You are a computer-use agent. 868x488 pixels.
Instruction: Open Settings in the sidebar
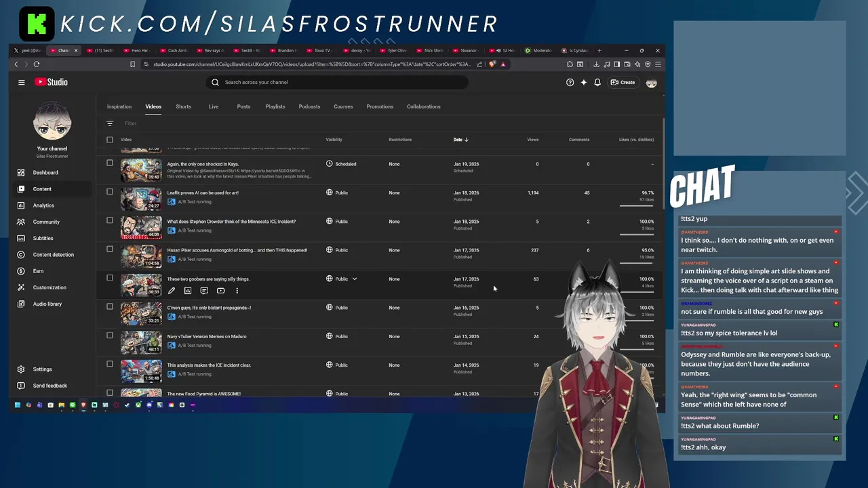pos(42,369)
